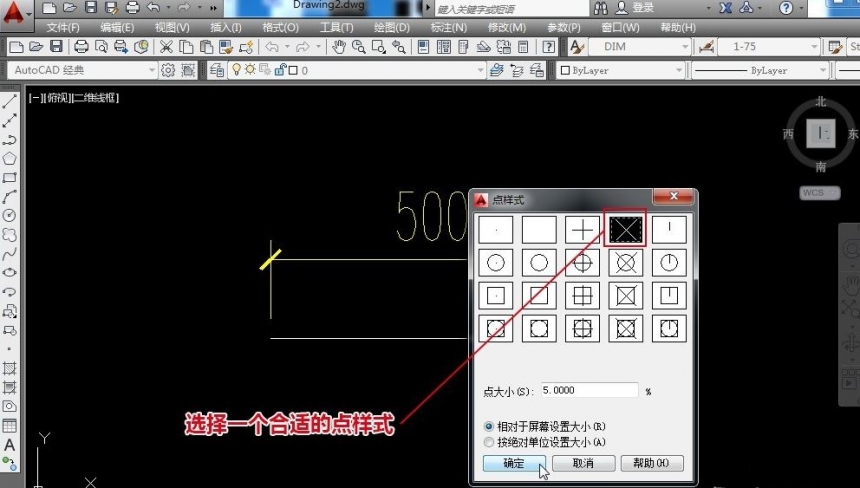Open the ByLayer color dropdown
860x488 pixels.
618,71
